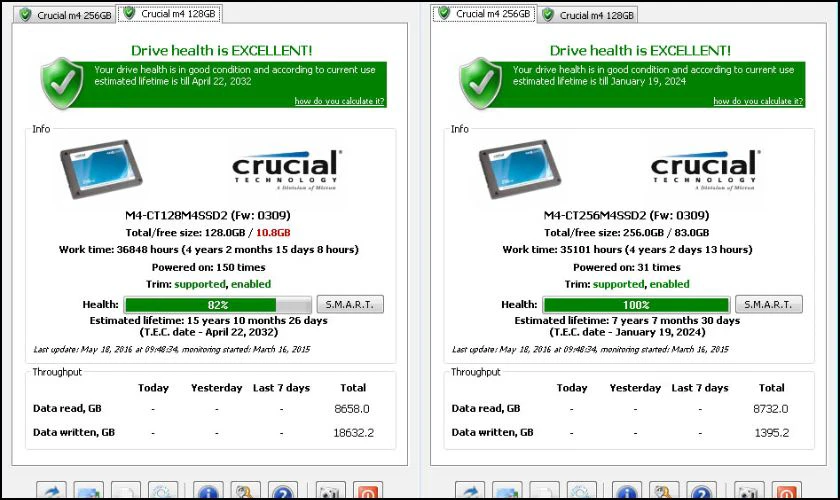Click the Crucial logo in the M4-CT128M4SSD2 panel
Viewport: 840px width, 500px height.
(287, 170)
